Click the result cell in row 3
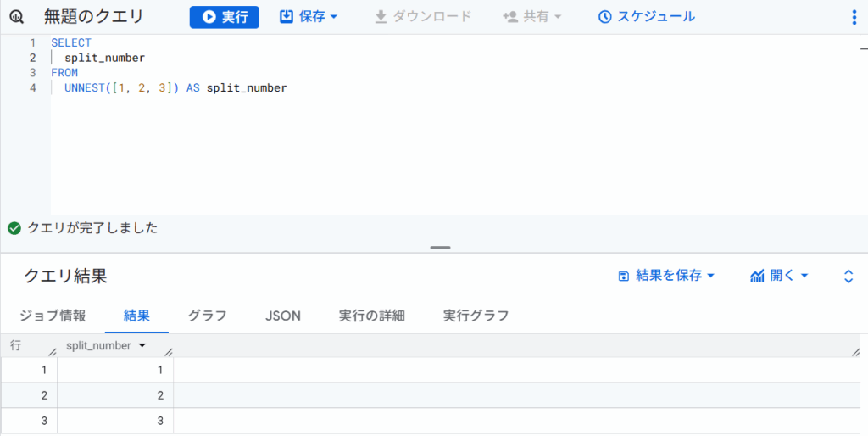 (x=115, y=421)
